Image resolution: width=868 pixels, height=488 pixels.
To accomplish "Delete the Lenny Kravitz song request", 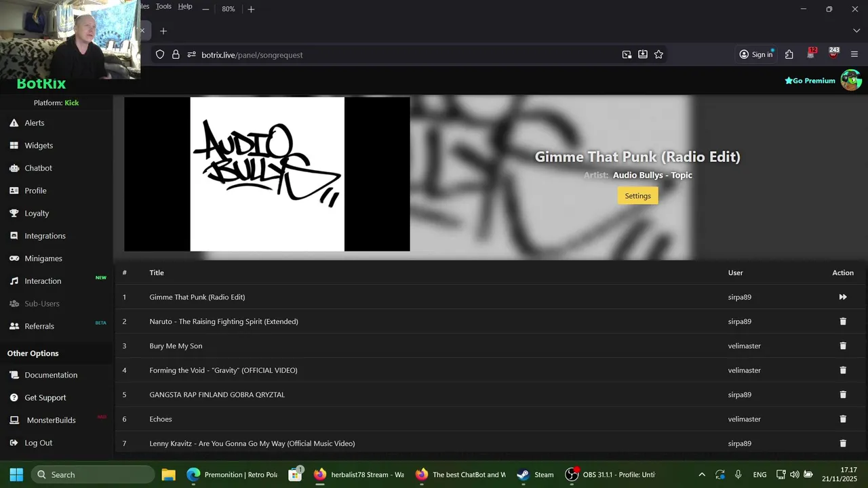I will point(843,443).
